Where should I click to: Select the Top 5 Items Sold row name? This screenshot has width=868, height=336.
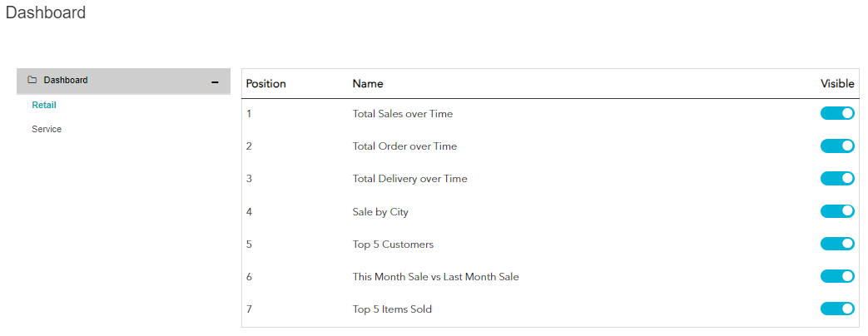tap(392, 309)
